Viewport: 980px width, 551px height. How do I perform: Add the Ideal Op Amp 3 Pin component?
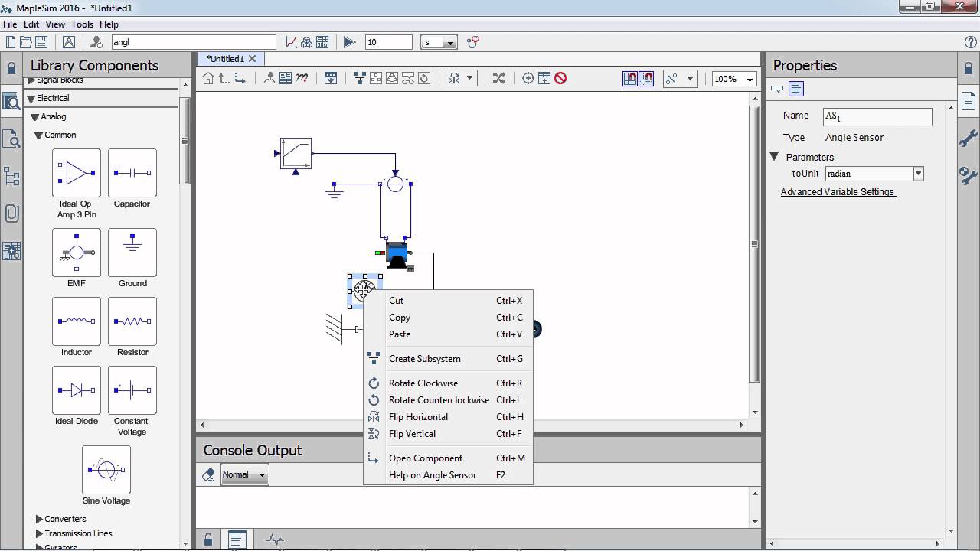(x=77, y=173)
